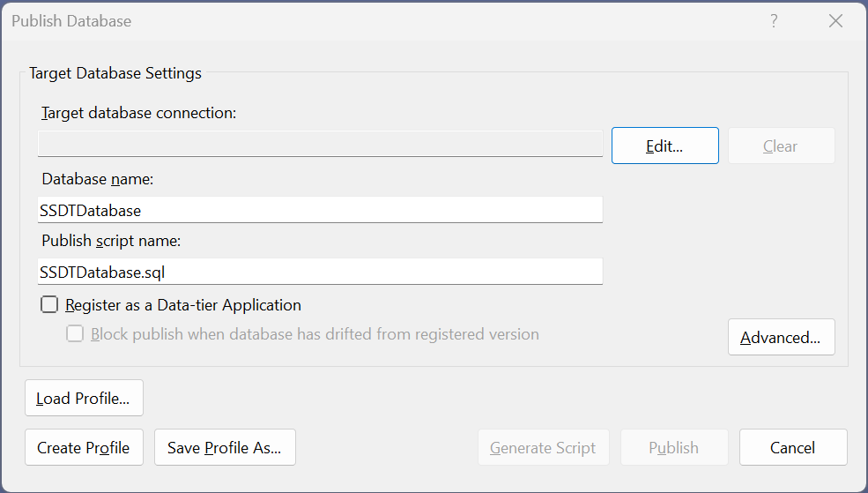Click the SSDTDatabase.sql script name field

[x=321, y=272]
